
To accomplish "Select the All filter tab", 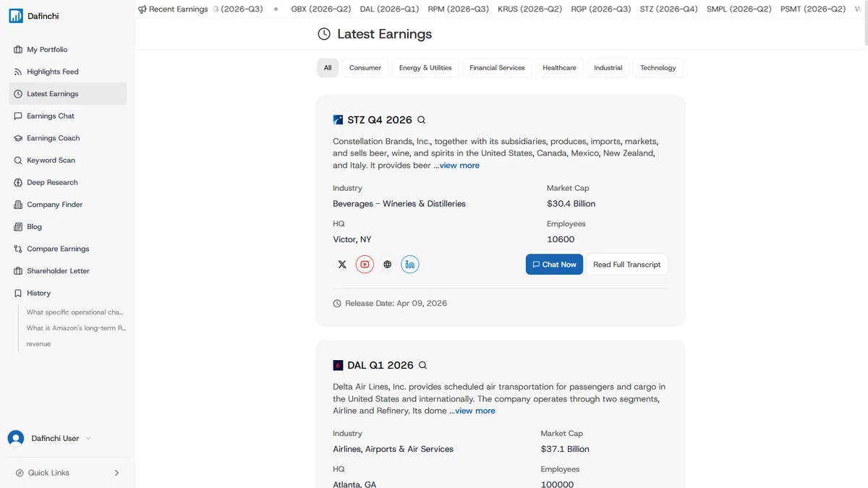I will point(328,68).
